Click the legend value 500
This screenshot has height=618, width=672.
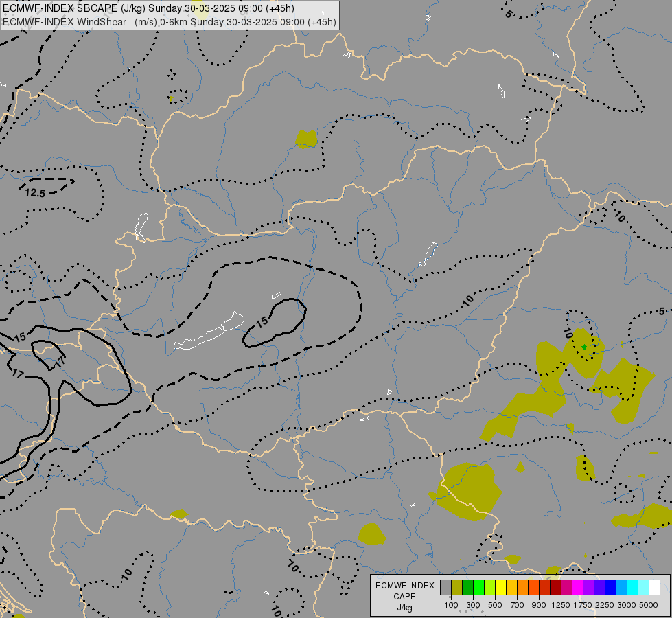495,605
